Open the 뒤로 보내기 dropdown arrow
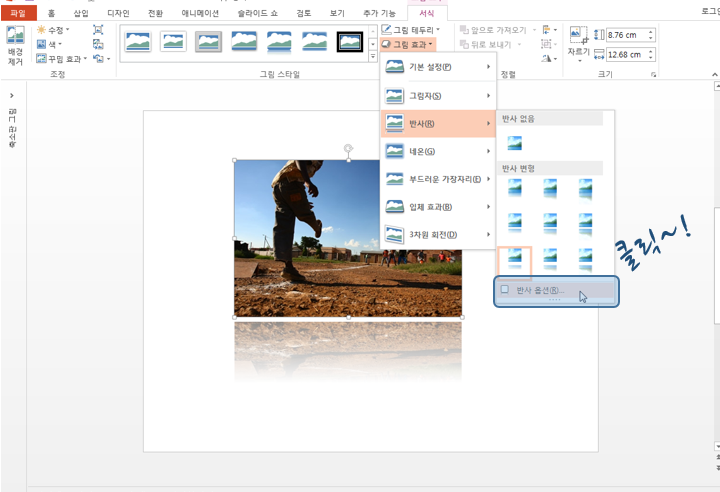The width and height of the screenshot is (720, 492). pos(519,44)
